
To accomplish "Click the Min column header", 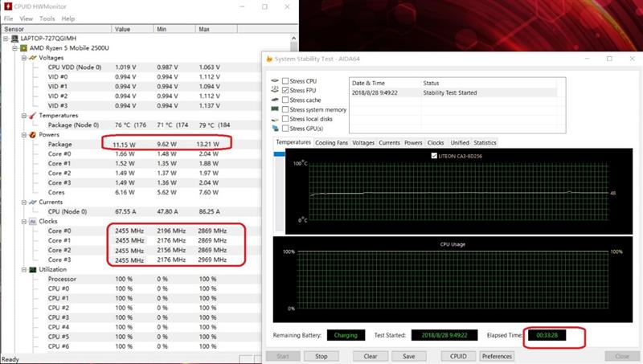I will pos(174,29).
